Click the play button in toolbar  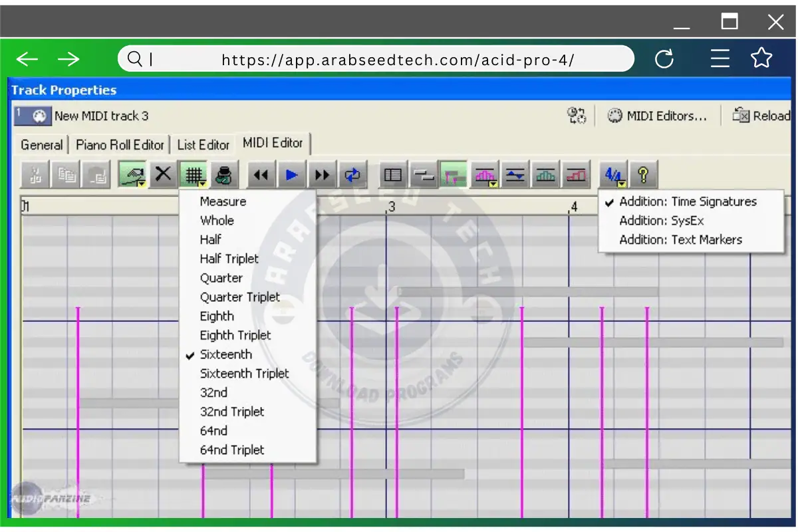(291, 176)
